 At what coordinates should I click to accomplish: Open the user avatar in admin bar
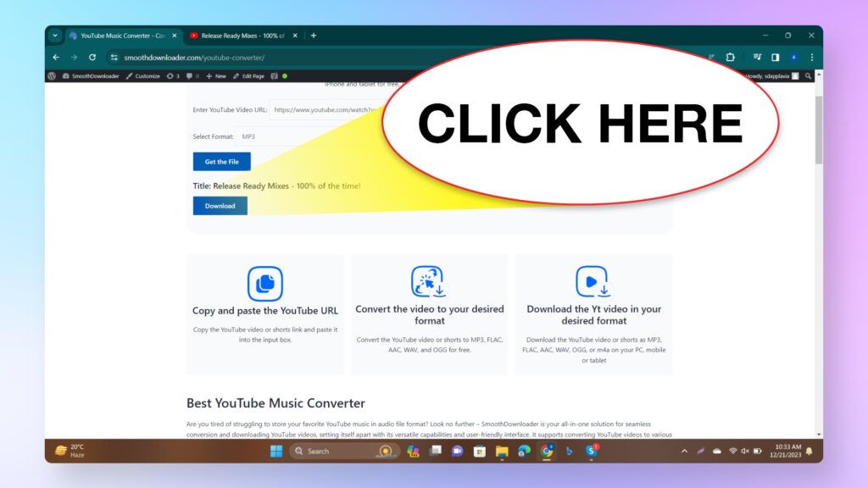795,76
